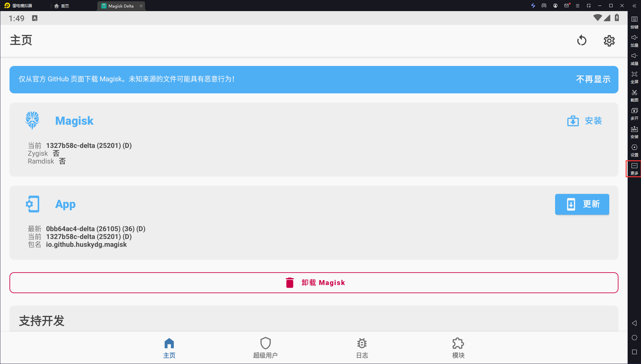The height and width of the screenshot is (364, 641).
Task: Click the Magisk card title
Action: 74,121
